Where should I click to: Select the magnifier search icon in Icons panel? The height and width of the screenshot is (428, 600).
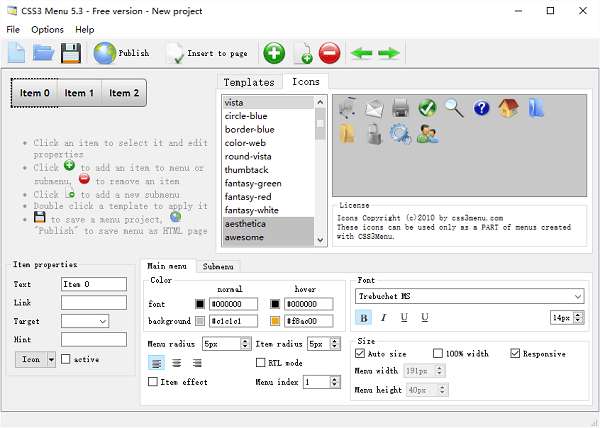click(454, 108)
